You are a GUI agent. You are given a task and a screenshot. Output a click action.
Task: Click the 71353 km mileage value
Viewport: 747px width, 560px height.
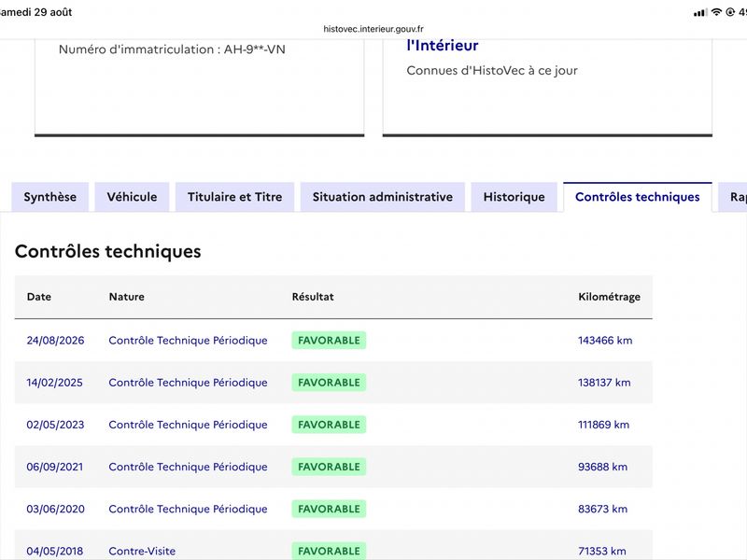[x=602, y=552]
